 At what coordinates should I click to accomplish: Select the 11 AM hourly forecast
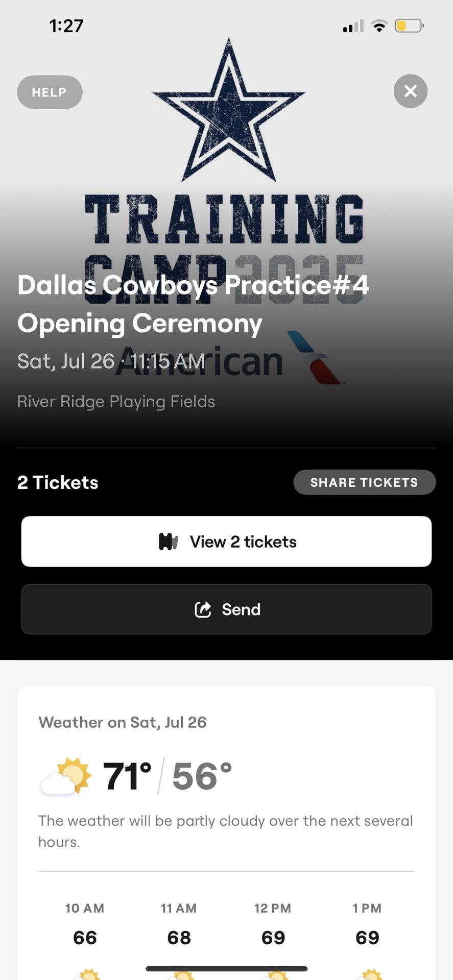179,924
